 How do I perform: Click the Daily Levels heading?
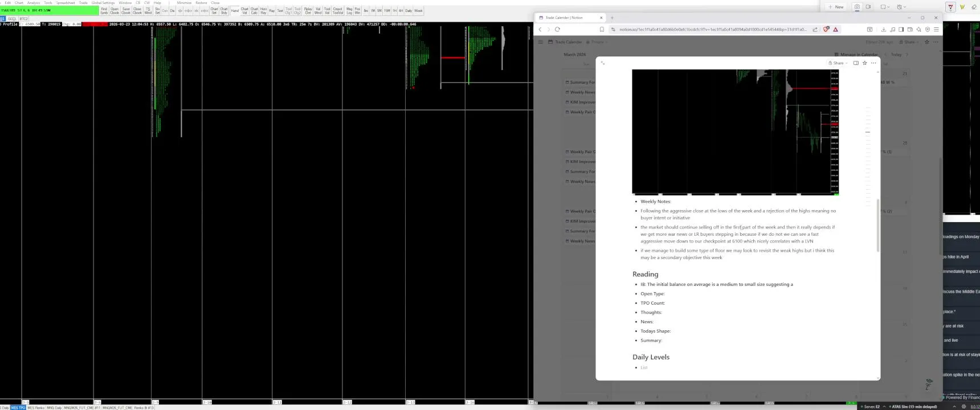coord(651,357)
